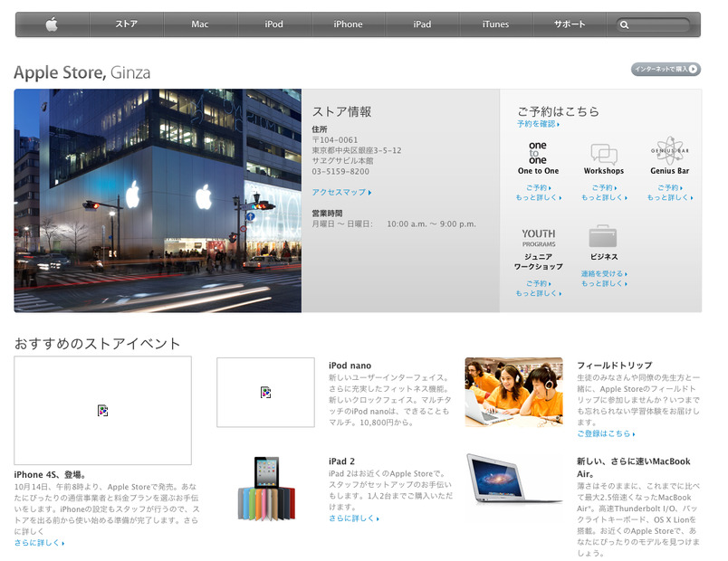Viewport: 728px width, 561px height.
Task: Click the 新しい、さらに速いMacBook Air heading
Action: (x=633, y=467)
